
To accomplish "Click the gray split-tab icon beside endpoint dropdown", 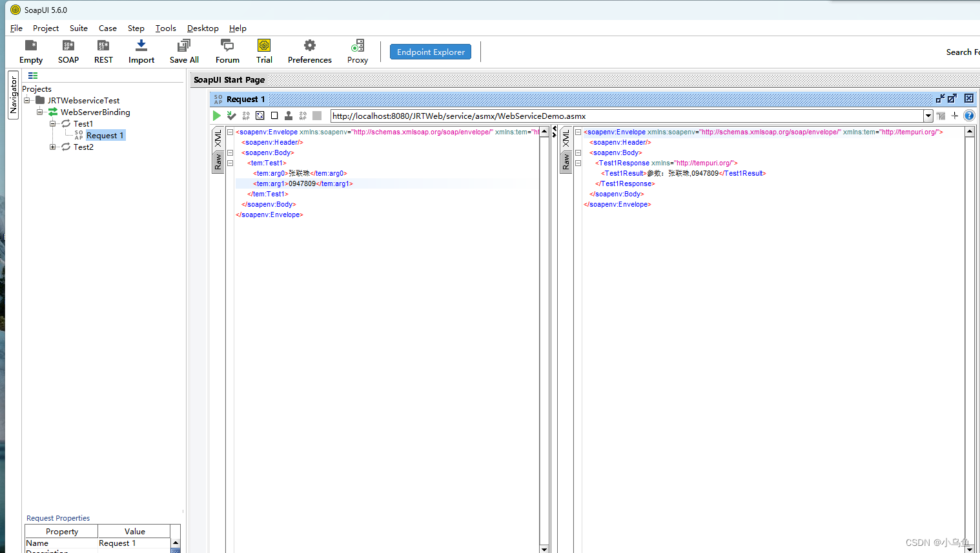I will (x=941, y=116).
